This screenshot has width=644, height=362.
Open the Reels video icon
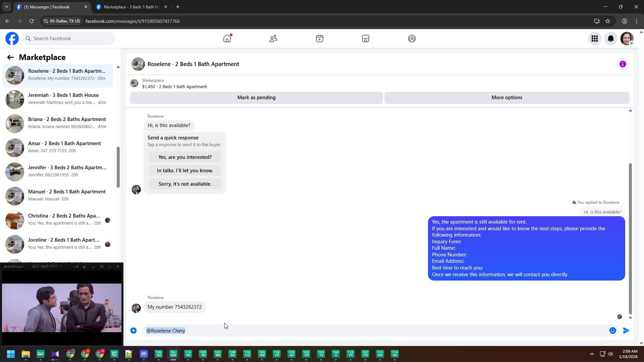point(319,39)
